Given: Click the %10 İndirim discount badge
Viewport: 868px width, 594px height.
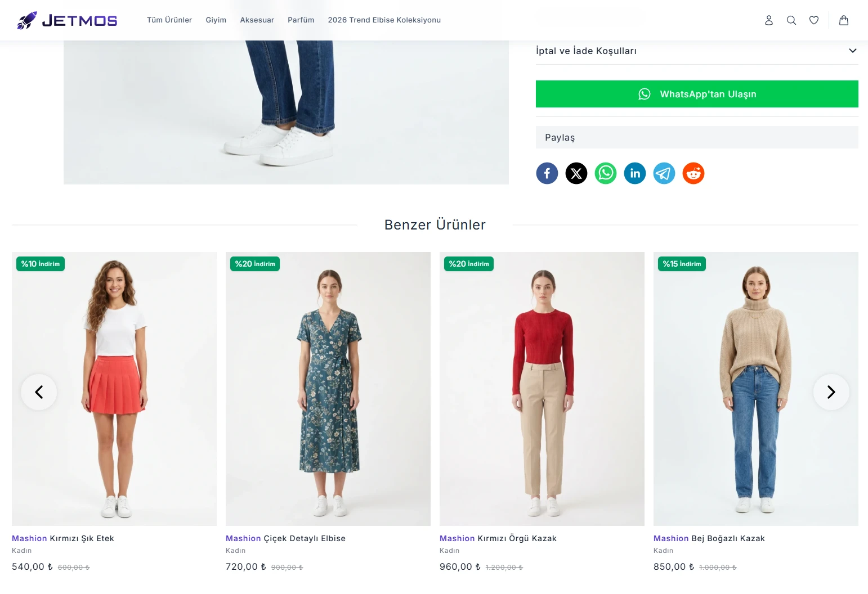Looking at the screenshot, I should coord(41,264).
